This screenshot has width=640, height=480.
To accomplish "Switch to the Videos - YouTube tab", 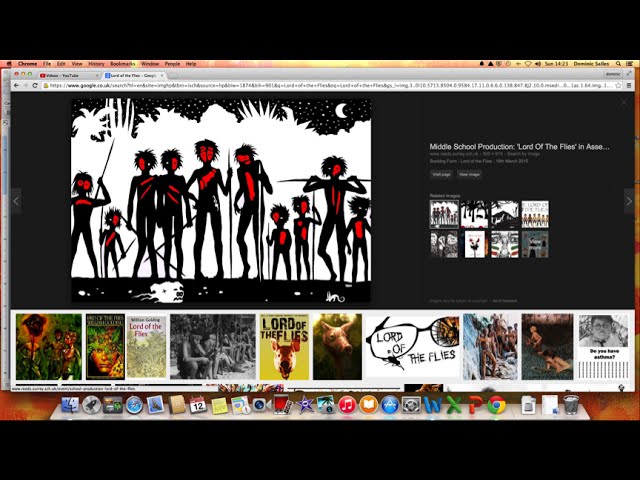I will click(69, 76).
